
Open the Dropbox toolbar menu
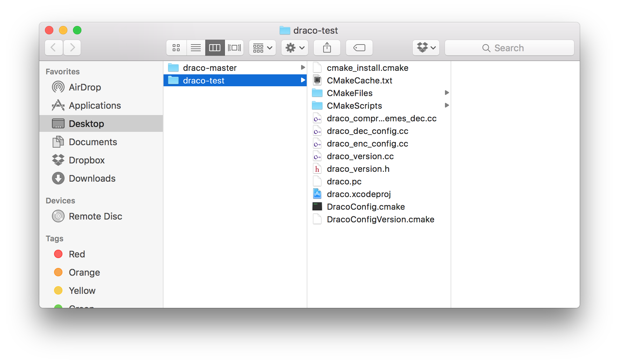(426, 48)
